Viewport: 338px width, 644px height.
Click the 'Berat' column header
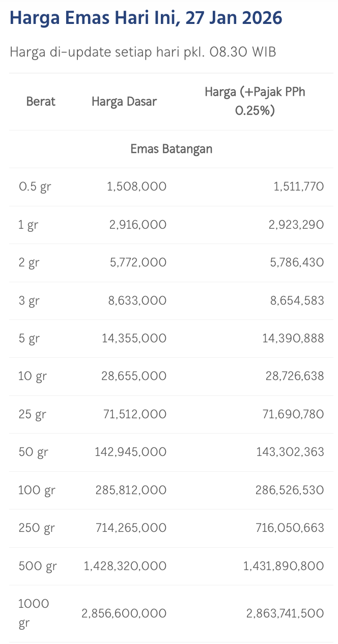[41, 101]
